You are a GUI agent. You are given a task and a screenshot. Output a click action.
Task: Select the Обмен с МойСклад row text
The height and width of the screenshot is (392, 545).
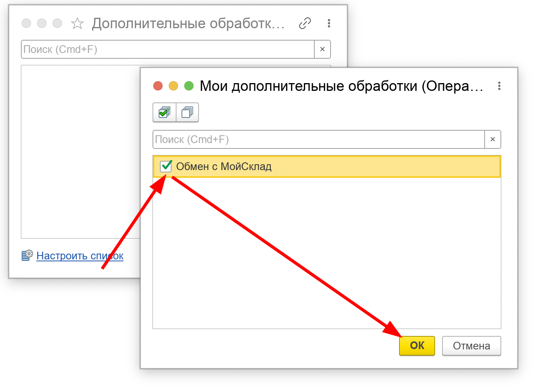tap(224, 167)
